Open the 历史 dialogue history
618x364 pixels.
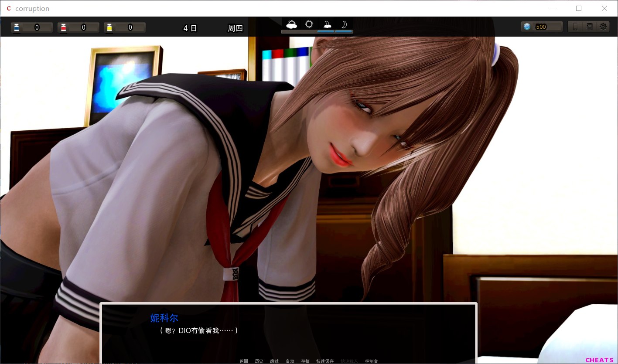259,361
